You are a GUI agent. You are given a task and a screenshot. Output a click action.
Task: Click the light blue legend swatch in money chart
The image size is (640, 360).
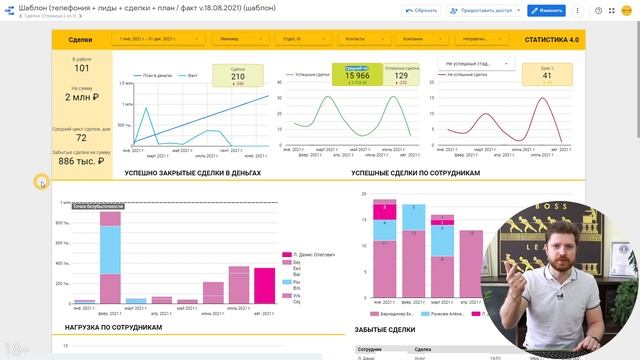(287, 282)
